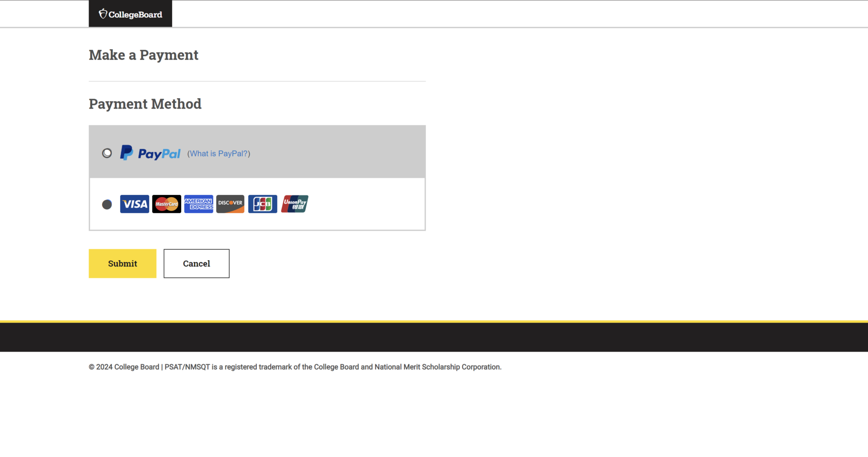Click the PayPal logo
Viewport: 868px width, 457px height.
pyautogui.click(x=150, y=153)
